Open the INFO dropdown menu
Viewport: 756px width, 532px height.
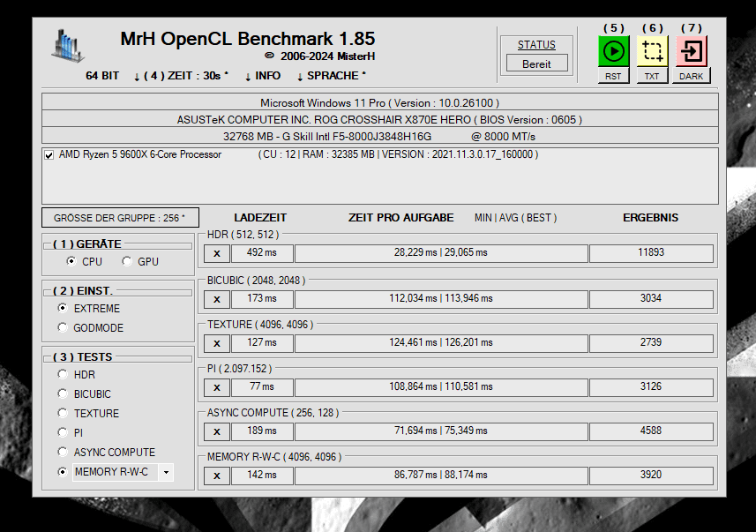pos(263,76)
